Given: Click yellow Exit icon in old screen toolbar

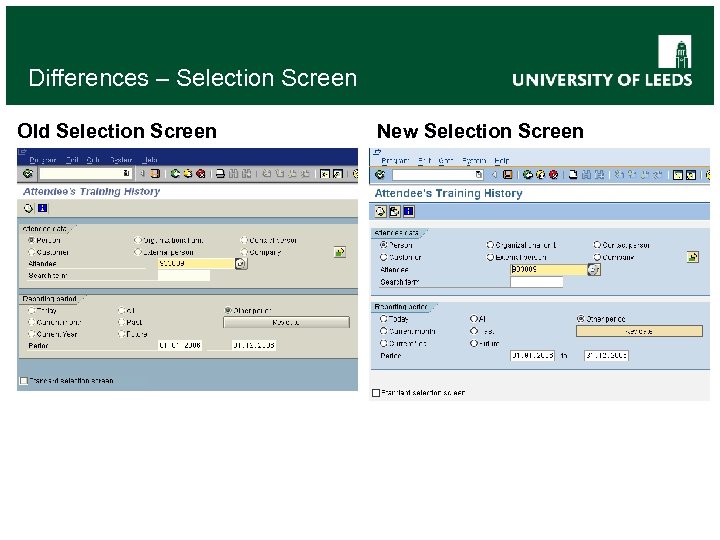Looking at the screenshot, I should (x=188, y=174).
